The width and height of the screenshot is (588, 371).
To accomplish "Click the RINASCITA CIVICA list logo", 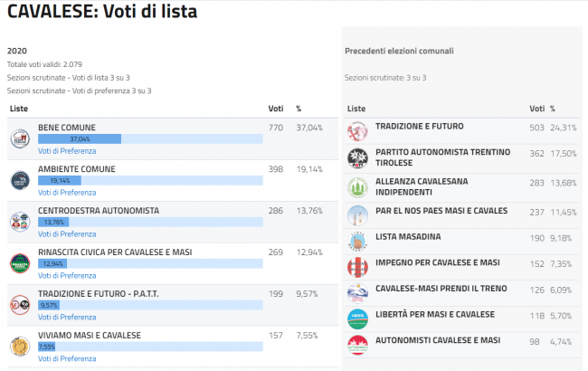I will (20, 263).
